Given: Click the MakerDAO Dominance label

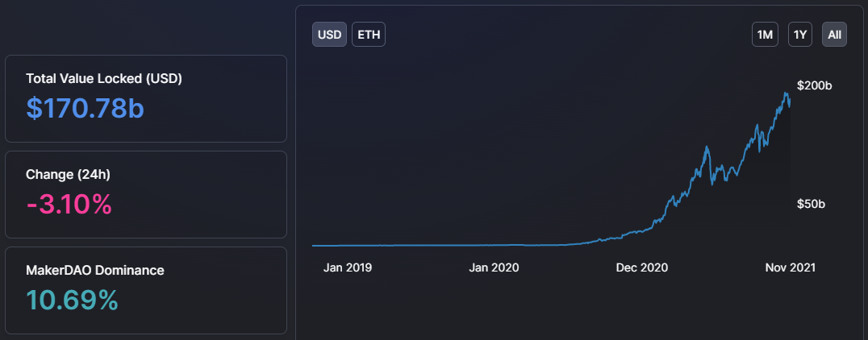Looking at the screenshot, I should click(x=94, y=271).
